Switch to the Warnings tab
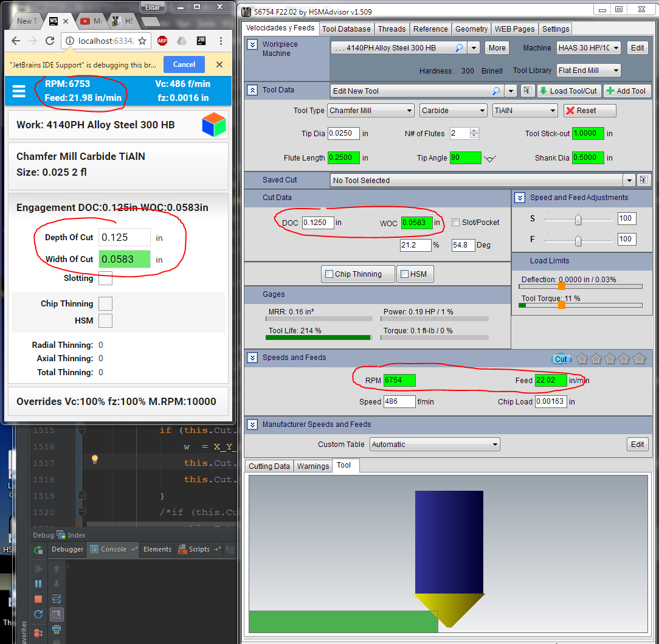This screenshot has height=644, width=659. [x=312, y=466]
